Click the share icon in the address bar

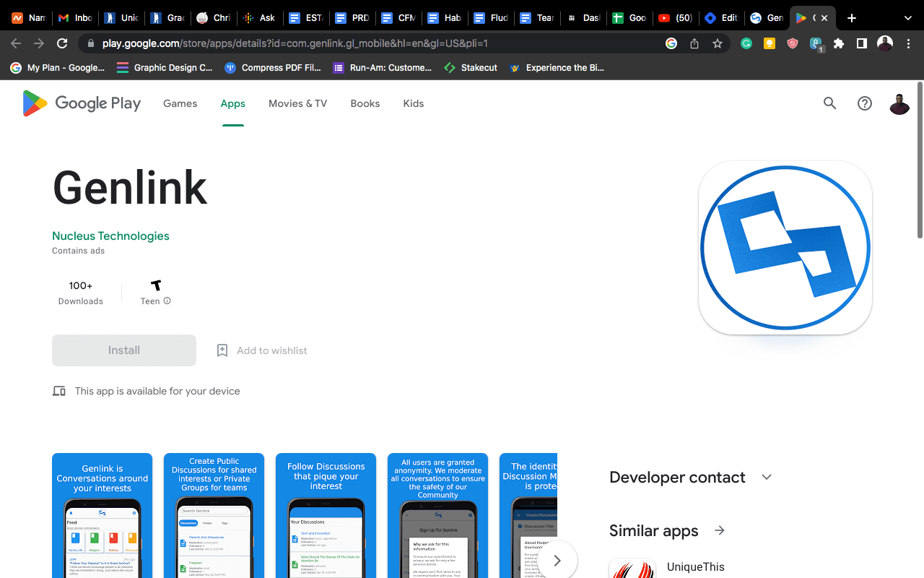pyautogui.click(x=694, y=43)
